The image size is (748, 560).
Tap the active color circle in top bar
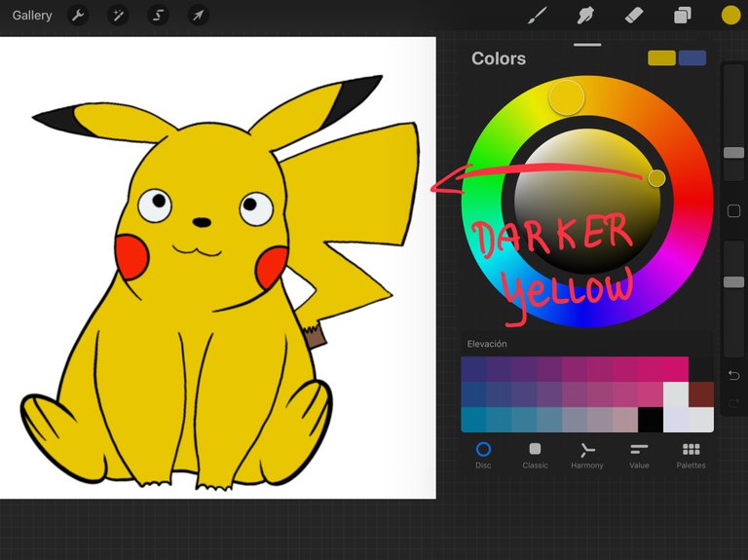[730, 16]
